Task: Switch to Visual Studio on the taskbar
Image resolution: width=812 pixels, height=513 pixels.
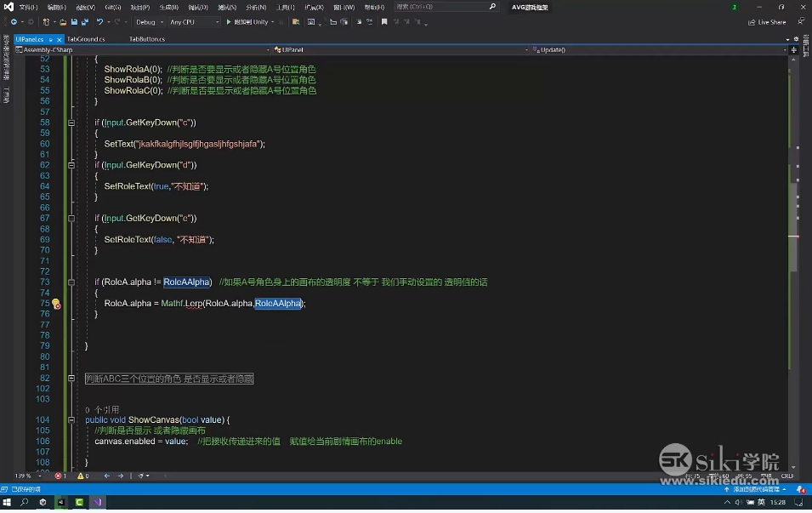Action: 98,502
